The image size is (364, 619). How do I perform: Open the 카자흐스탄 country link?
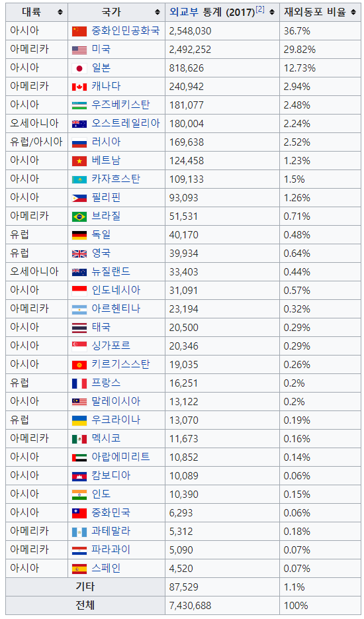click(x=116, y=179)
